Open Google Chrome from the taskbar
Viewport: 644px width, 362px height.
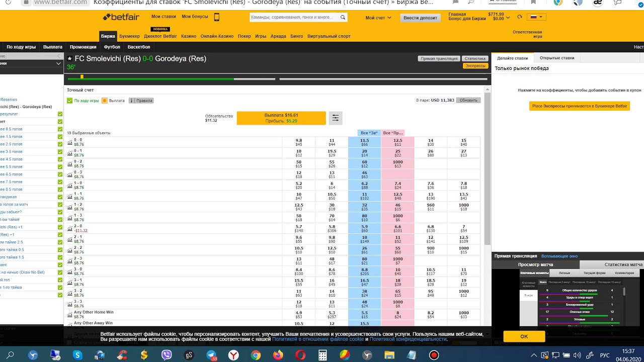[256, 355]
